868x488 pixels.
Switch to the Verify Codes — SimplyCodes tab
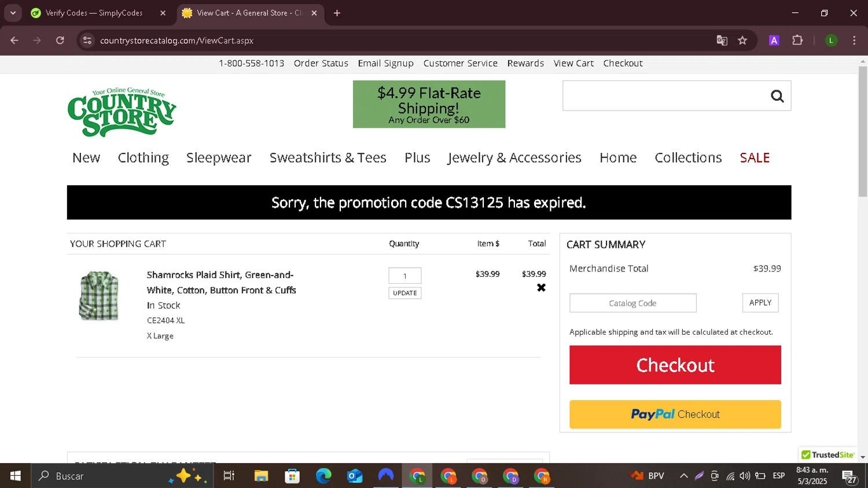(x=95, y=13)
